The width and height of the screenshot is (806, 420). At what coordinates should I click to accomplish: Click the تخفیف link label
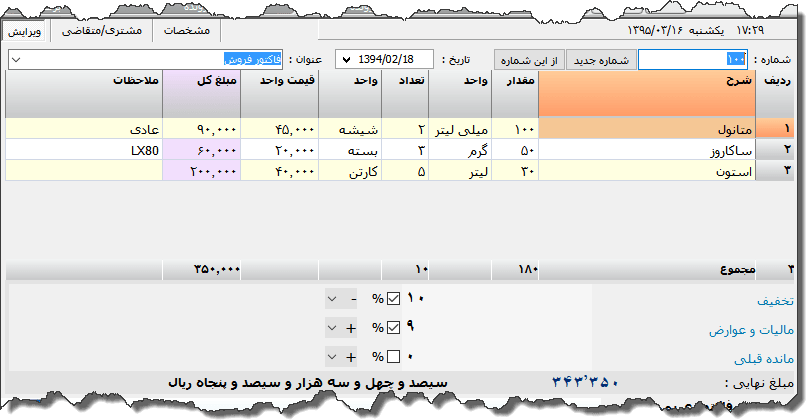click(x=776, y=300)
